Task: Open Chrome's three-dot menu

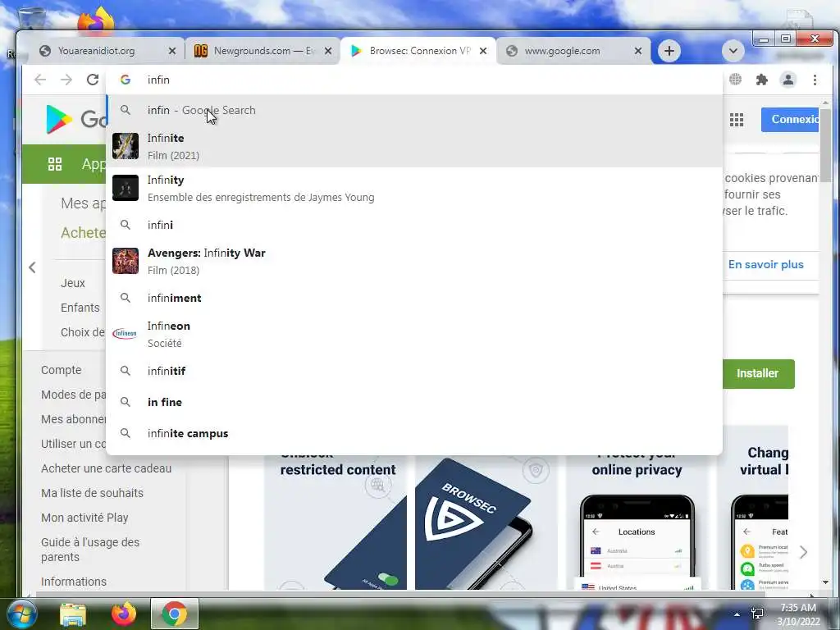Action: click(815, 80)
